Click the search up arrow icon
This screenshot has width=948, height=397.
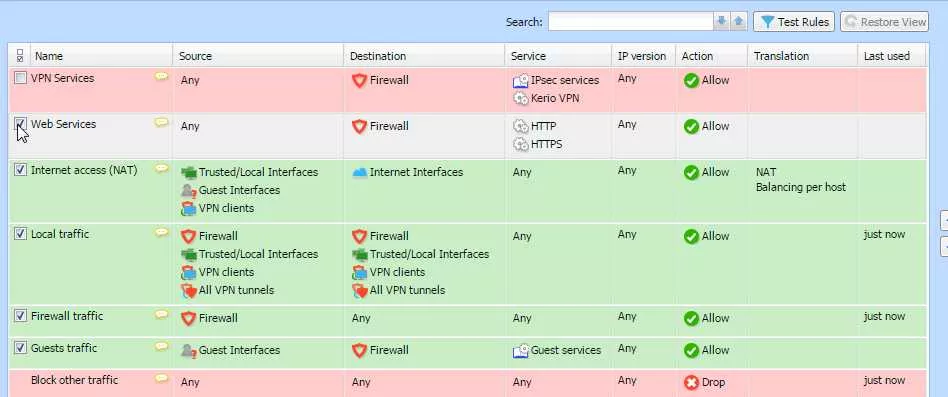[x=738, y=22]
